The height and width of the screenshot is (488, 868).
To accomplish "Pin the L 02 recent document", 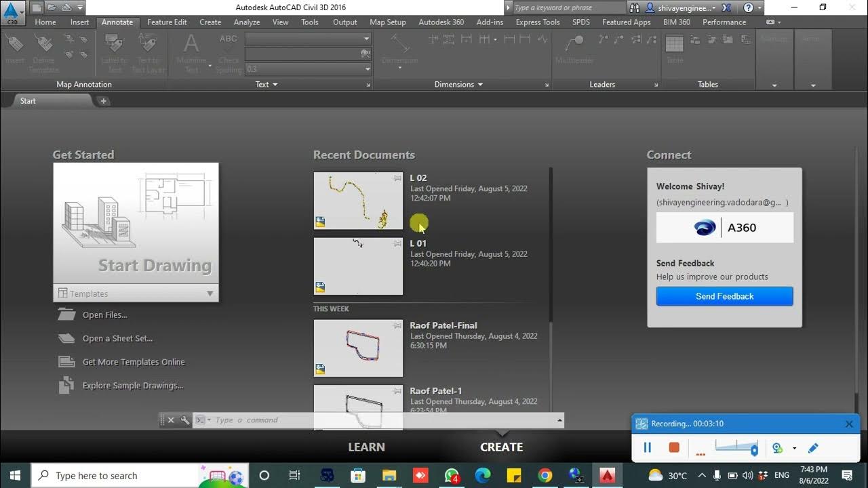I will point(397,178).
